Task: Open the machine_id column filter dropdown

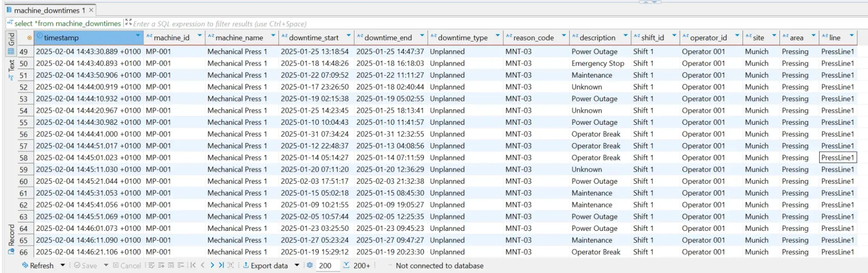Action: pyautogui.click(x=200, y=36)
